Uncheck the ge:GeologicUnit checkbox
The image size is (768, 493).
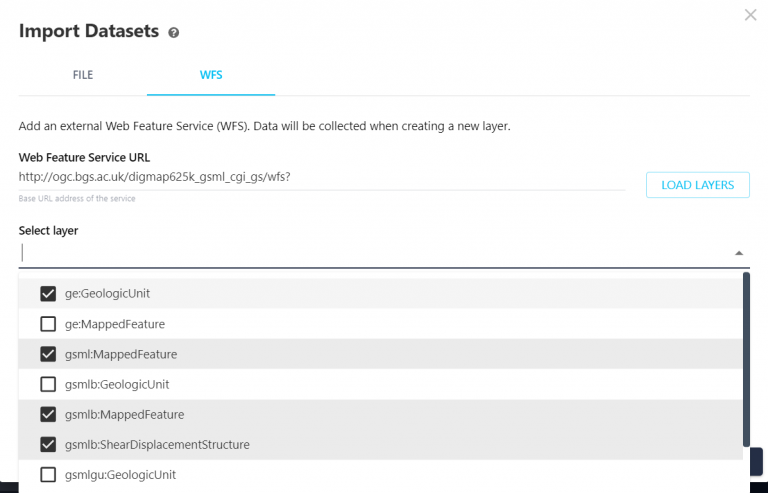[48, 294]
